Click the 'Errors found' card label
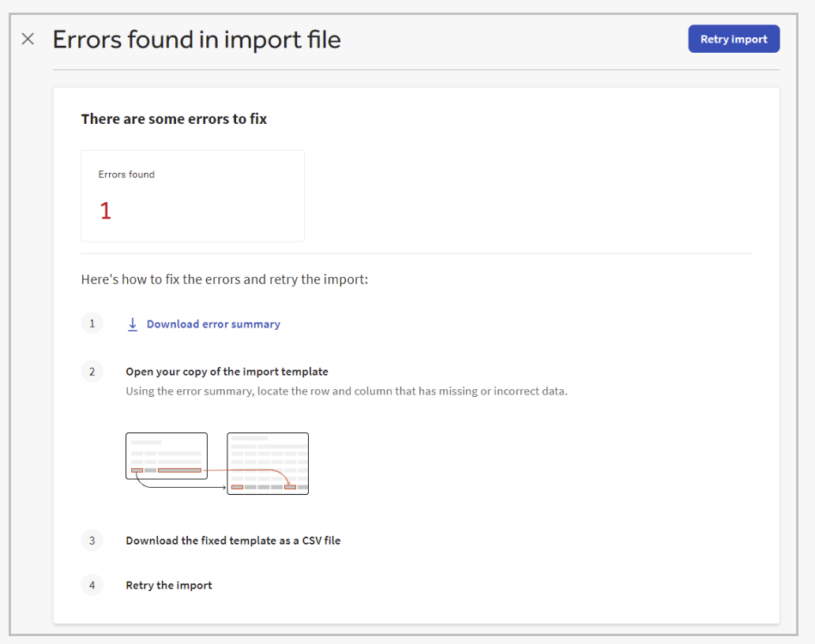 tap(126, 174)
